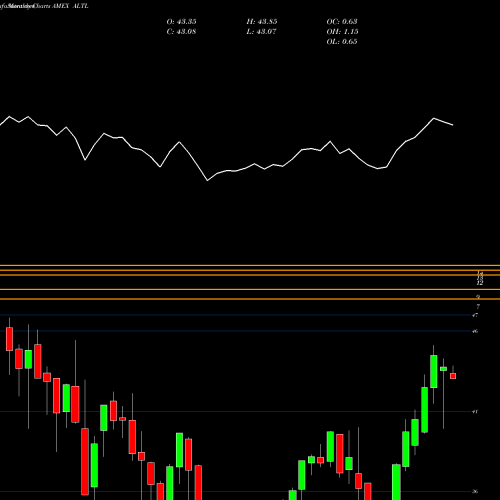The height and width of the screenshot is (500, 500).
Task: Select the OL: 0.65 reading
Action: pyautogui.click(x=342, y=42)
